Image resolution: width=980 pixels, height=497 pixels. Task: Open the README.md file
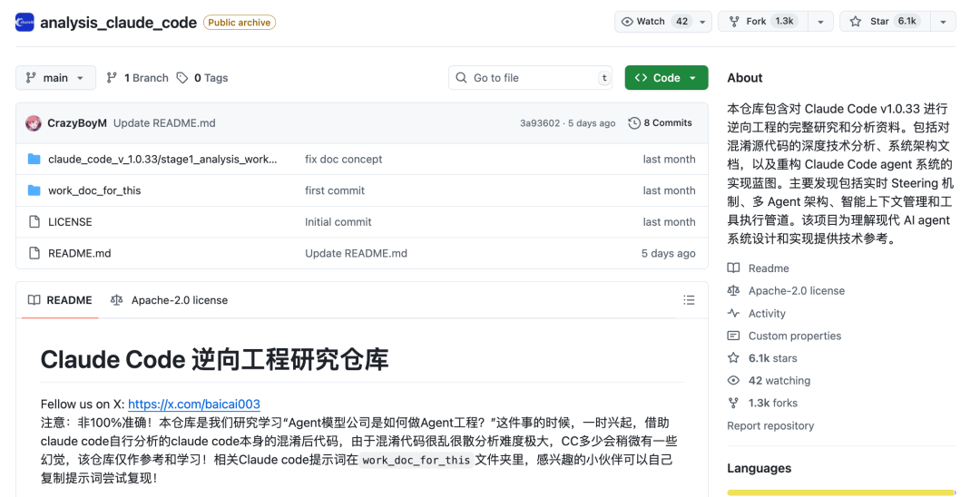click(x=79, y=253)
